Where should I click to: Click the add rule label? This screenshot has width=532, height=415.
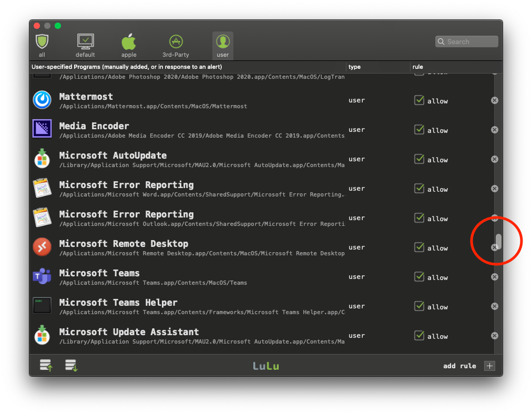click(x=459, y=366)
